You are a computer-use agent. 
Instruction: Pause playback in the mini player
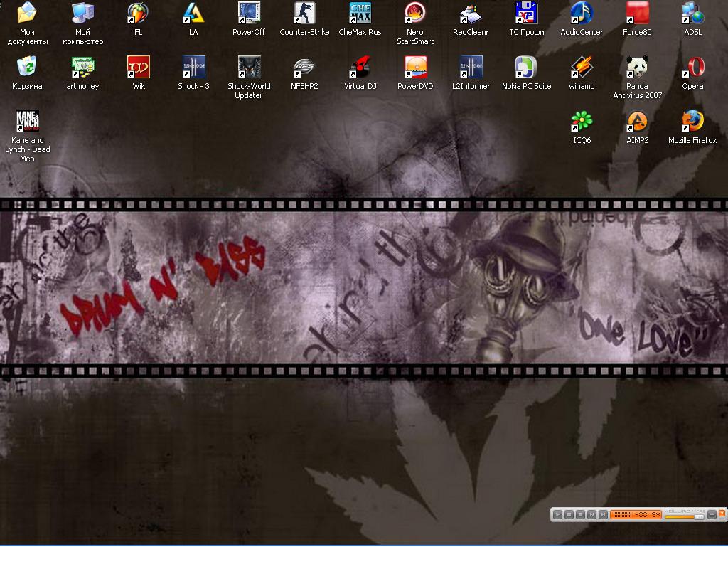tap(569, 515)
